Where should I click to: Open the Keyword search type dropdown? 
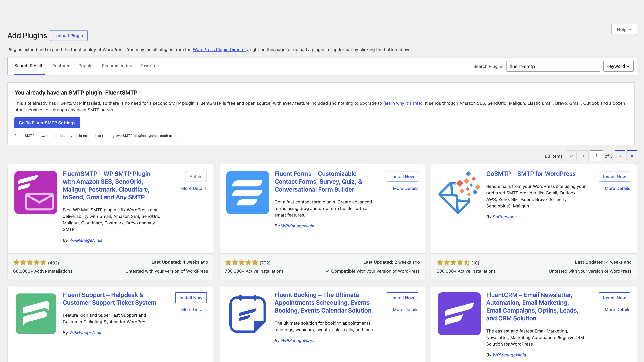618,66
